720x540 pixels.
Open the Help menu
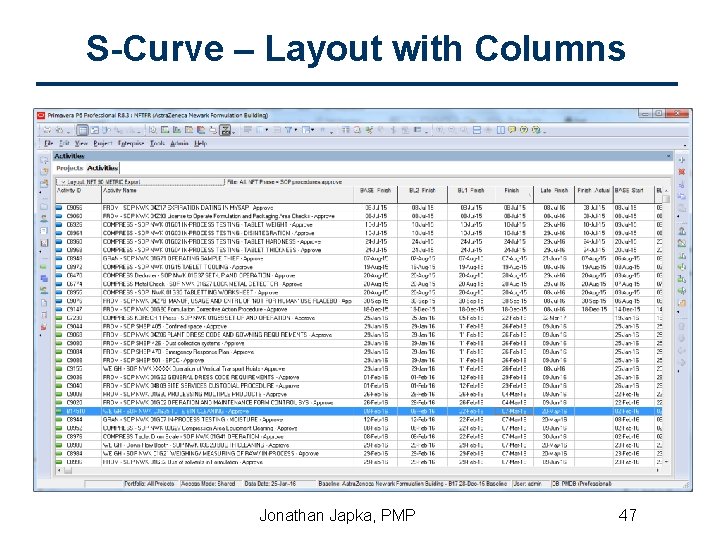[200, 143]
